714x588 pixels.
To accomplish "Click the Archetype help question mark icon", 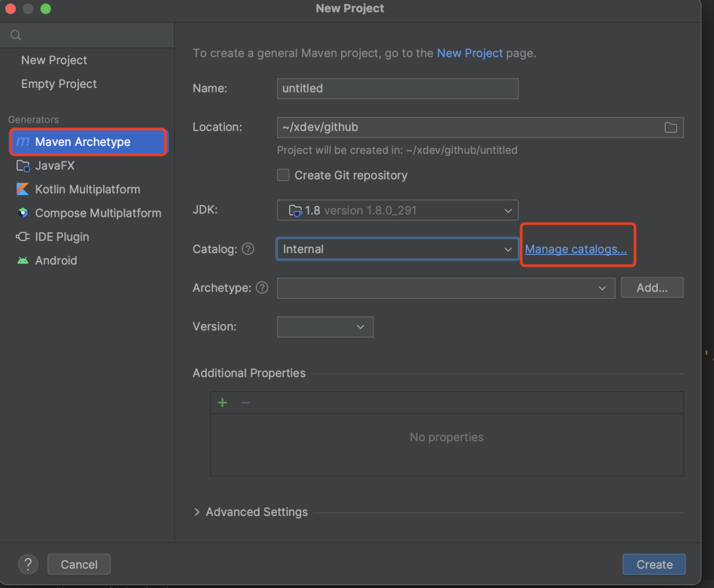I will coord(262,288).
